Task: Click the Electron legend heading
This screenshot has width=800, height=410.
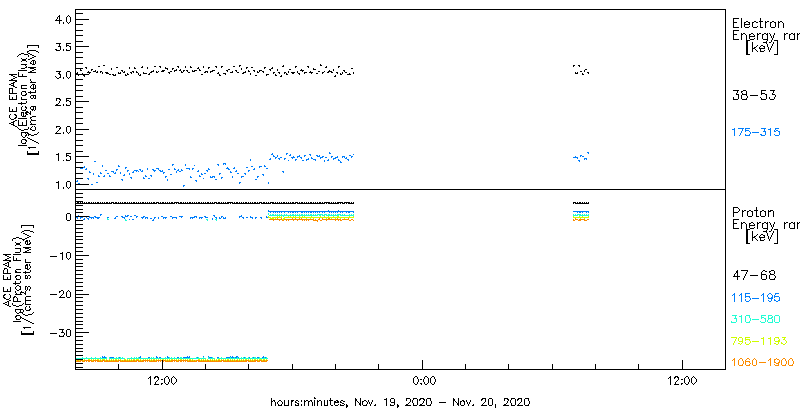Action: point(758,23)
